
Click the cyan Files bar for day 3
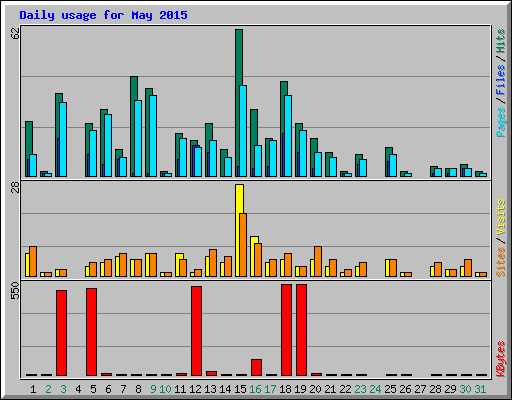pyautogui.click(x=63, y=139)
